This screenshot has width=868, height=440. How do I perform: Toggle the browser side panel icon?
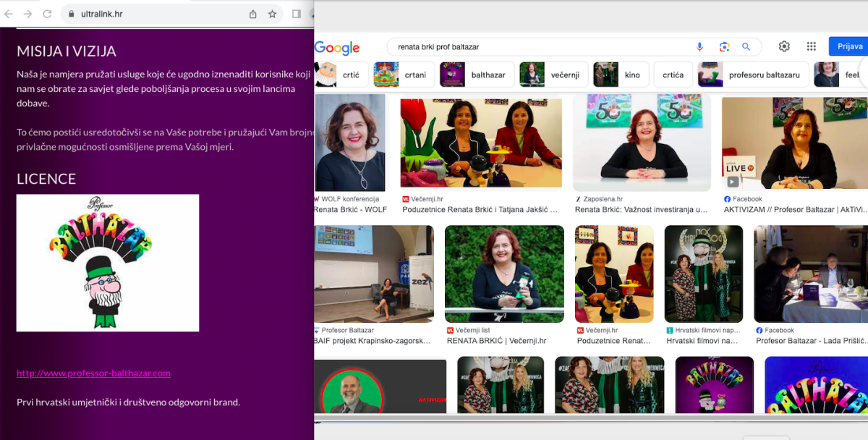[x=297, y=14]
